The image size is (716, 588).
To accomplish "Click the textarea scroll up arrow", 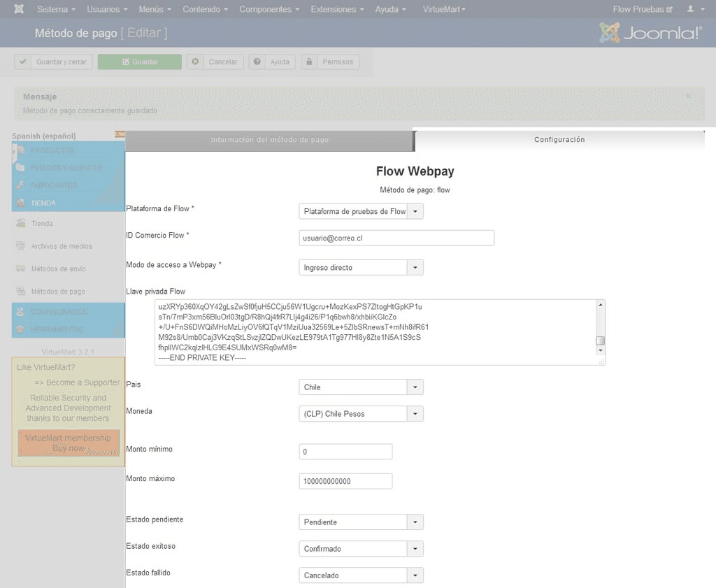I will (x=601, y=305).
